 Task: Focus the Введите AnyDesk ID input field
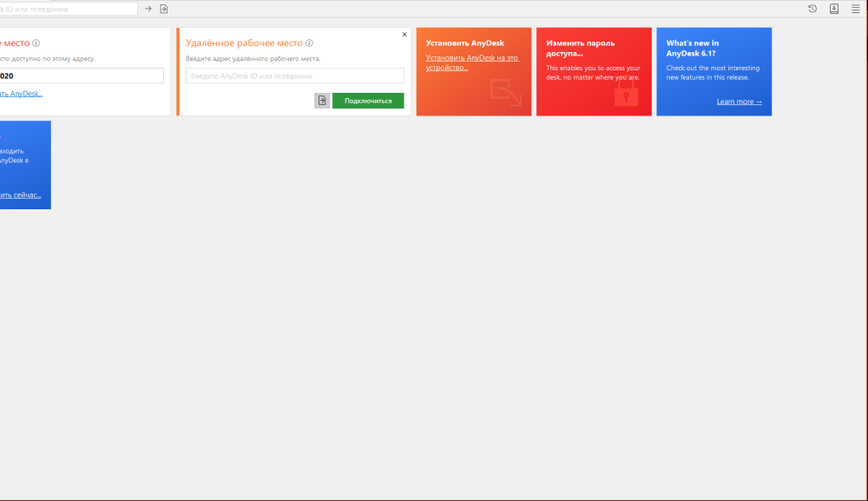(294, 76)
